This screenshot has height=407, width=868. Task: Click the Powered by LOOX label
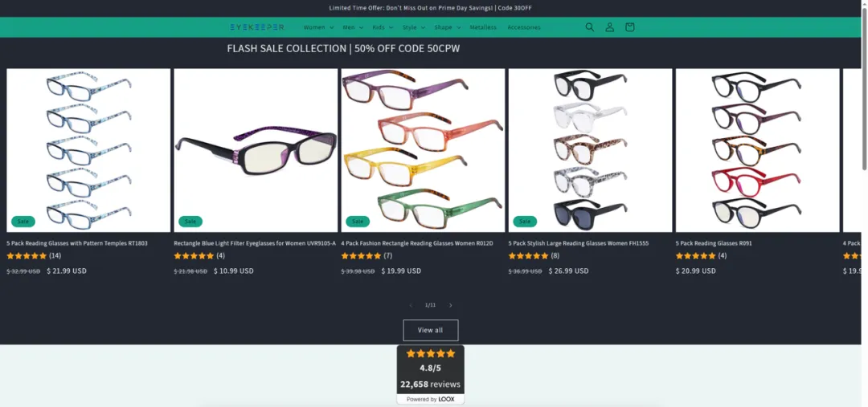pyautogui.click(x=431, y=399)
